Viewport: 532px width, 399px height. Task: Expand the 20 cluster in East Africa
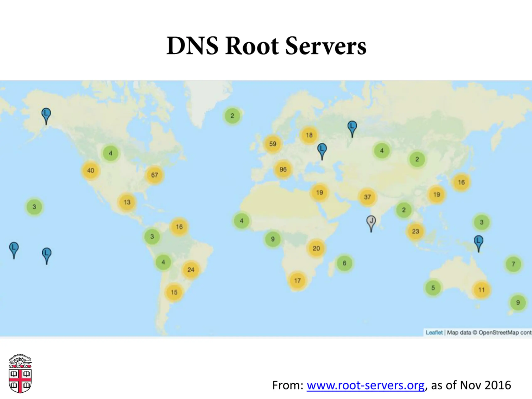coord(316,249)
